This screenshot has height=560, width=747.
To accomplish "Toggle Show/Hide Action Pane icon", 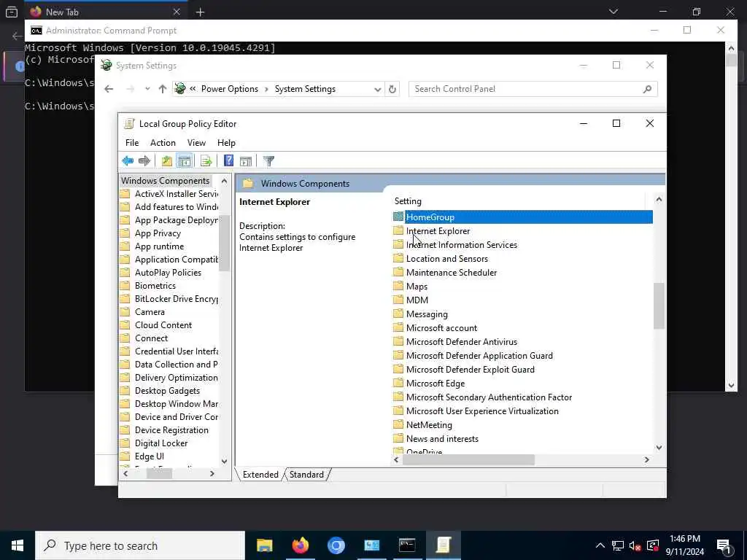I will point(246,161).
